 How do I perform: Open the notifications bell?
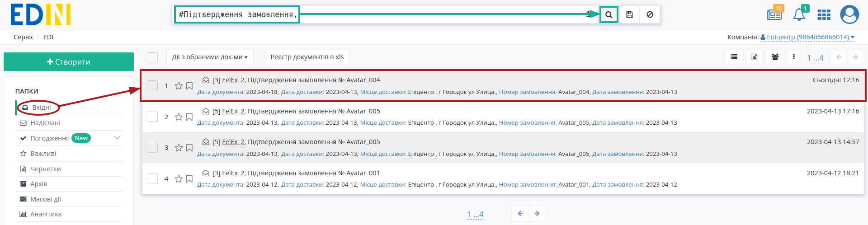[799, 14]
